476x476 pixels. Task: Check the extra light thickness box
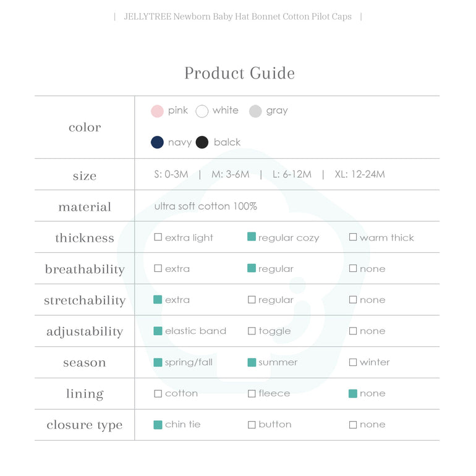point(158,237)
